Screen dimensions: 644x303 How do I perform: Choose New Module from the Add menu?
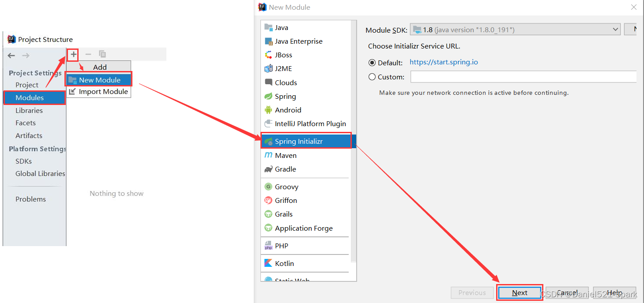tap(99, 80)
